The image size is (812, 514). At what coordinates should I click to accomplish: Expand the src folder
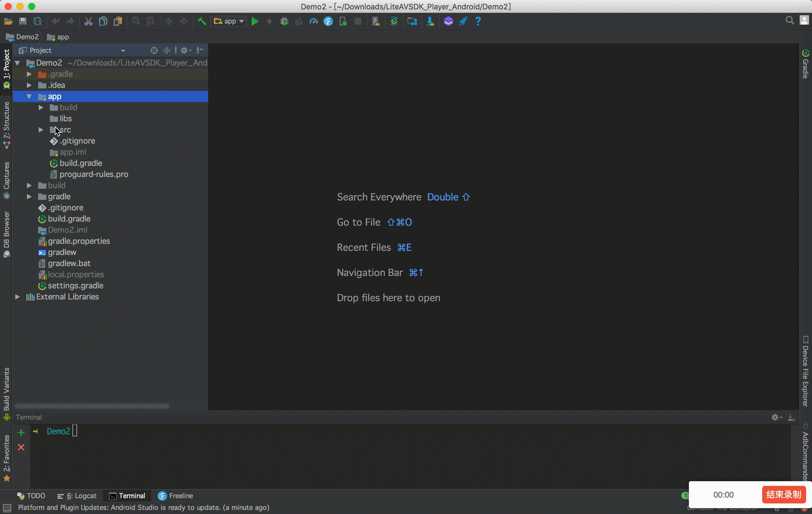click(41, 130)
